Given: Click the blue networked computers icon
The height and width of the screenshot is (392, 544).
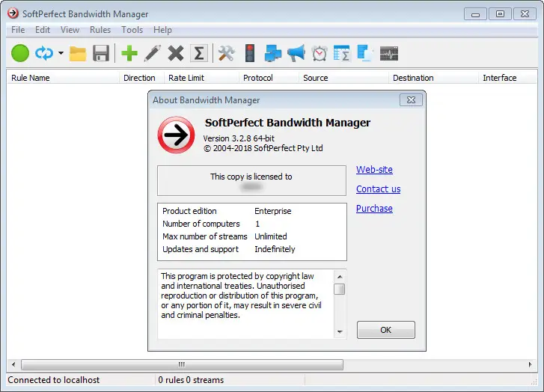Looking at the screenshot, I should click(272, 53).
